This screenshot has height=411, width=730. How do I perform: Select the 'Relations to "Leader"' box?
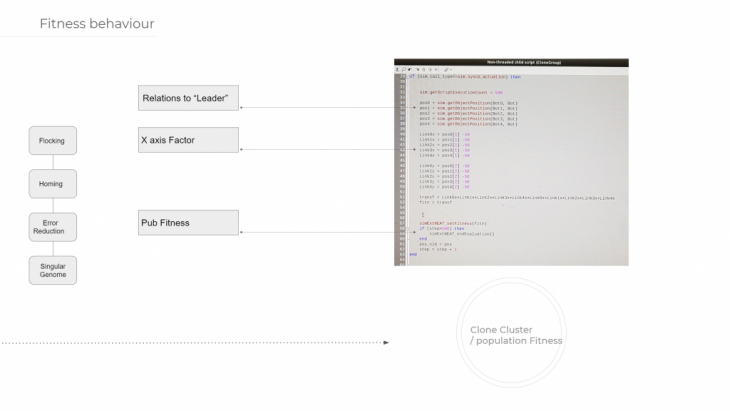pyautogui.click(x=188, y=97)
